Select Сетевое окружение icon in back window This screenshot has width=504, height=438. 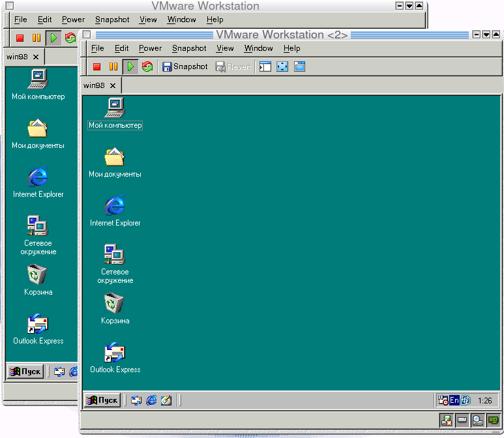click(38, 235)
